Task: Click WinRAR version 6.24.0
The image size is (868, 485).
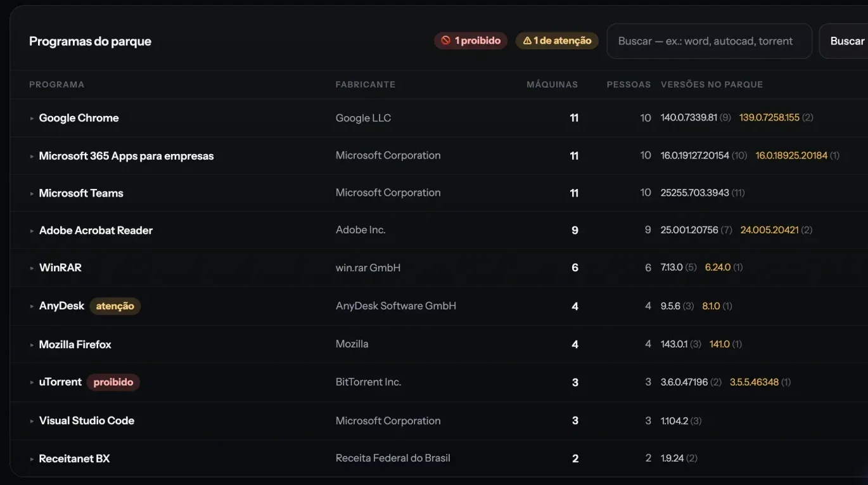Action: (x=718, y=268)
